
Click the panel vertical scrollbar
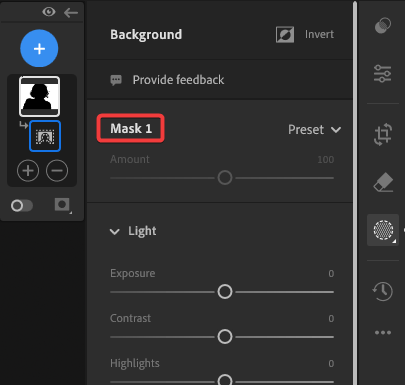(x=355, y=193)
